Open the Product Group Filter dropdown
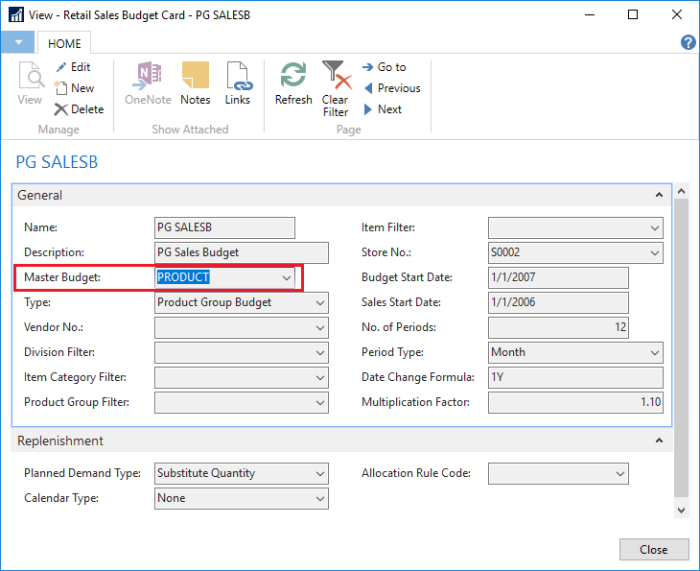 (x=320, y=403)
